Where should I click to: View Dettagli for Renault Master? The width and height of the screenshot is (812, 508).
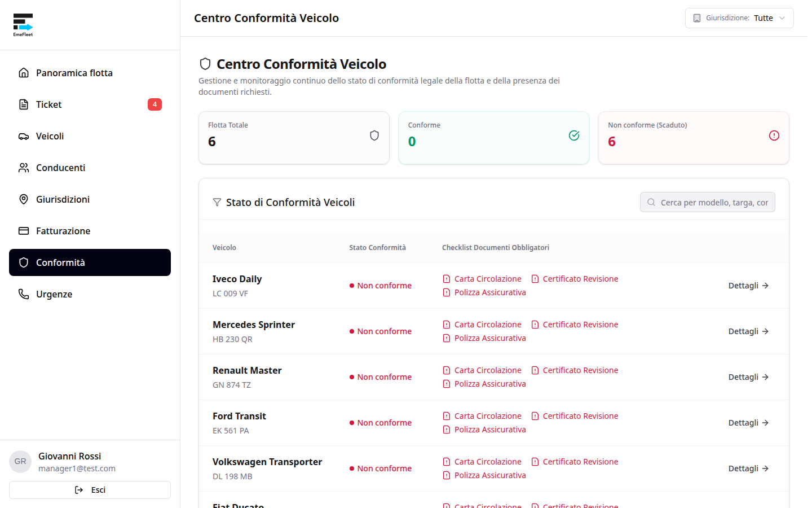click(748, 377)
